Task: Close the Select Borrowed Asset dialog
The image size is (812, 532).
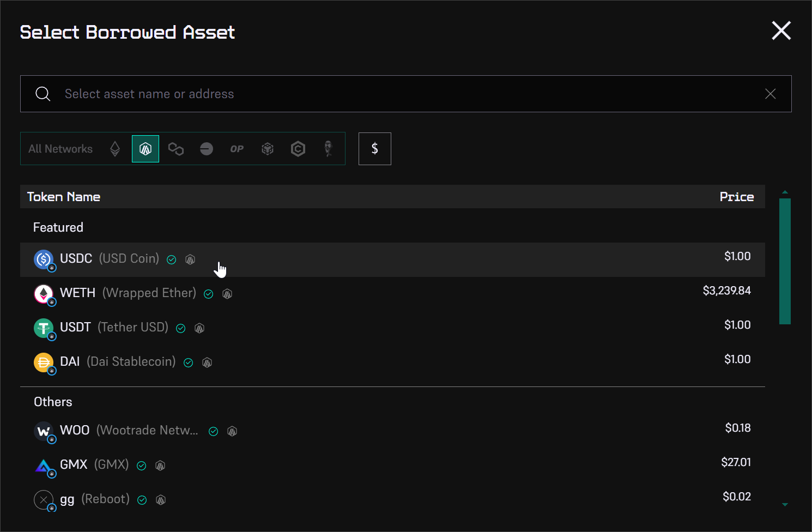Action: tap(781, 31)
